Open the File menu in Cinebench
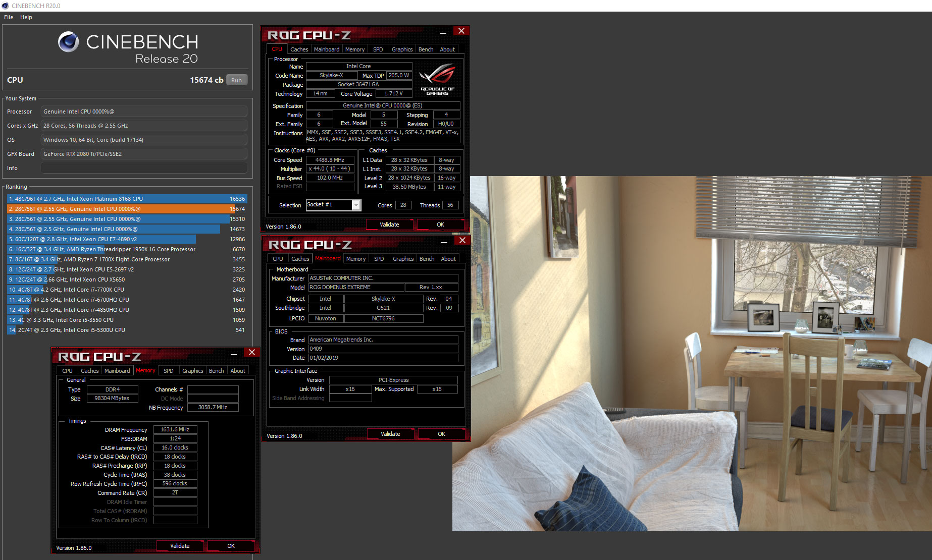Viewport: 932px width, 560px height. coord(9,17)
